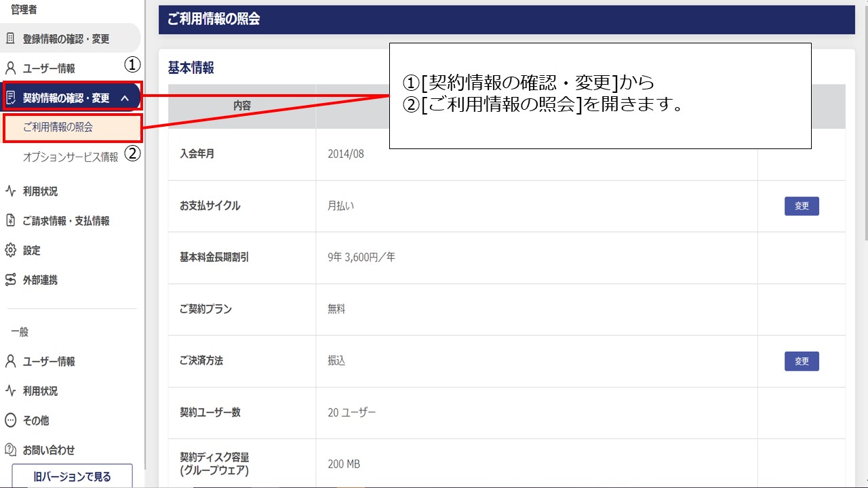Click 変更 next to ご決済方法
Image resolution: width=868 pixels, height=488 pixels.
click(x=802, y=361)
